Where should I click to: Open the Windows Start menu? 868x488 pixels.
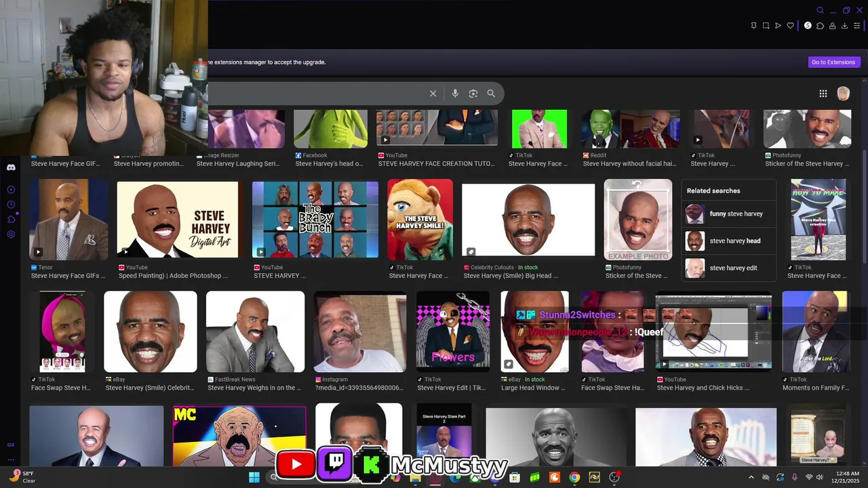(x=254, y=477)
